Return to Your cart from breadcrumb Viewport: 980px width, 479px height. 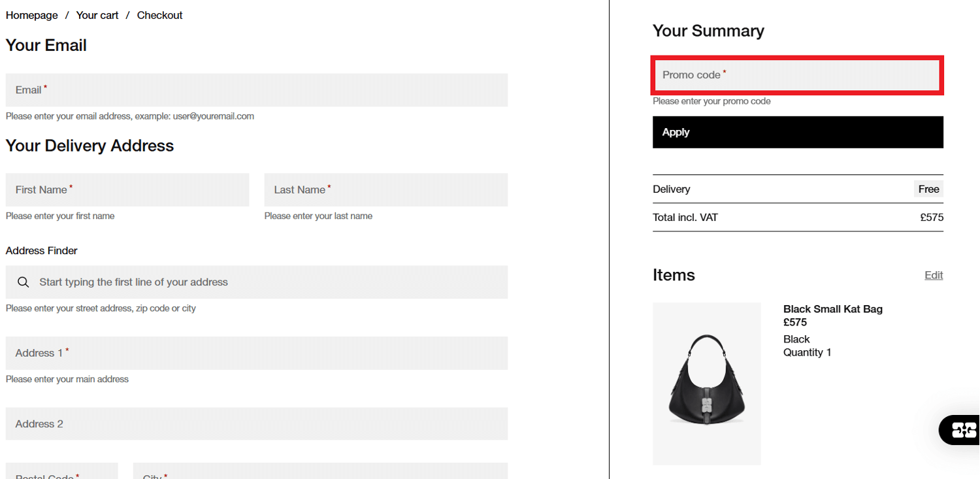[97, 14]
